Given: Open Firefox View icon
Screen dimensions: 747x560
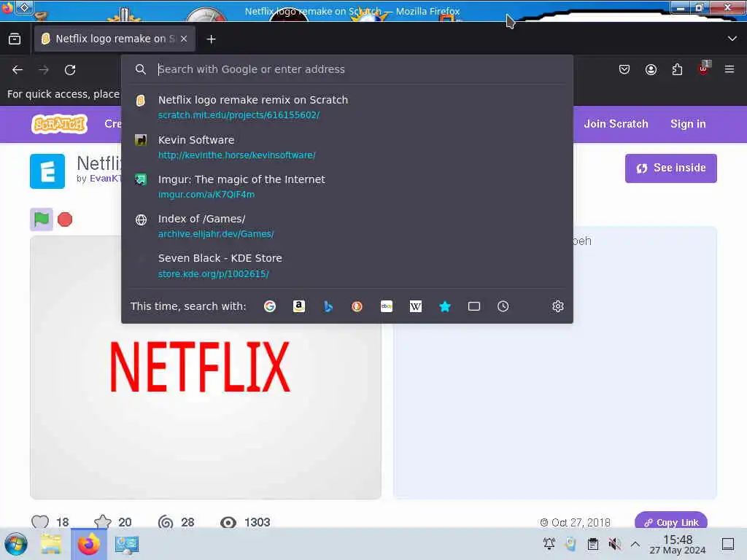Looking at the screenshot, I should [x=15, y=39].
